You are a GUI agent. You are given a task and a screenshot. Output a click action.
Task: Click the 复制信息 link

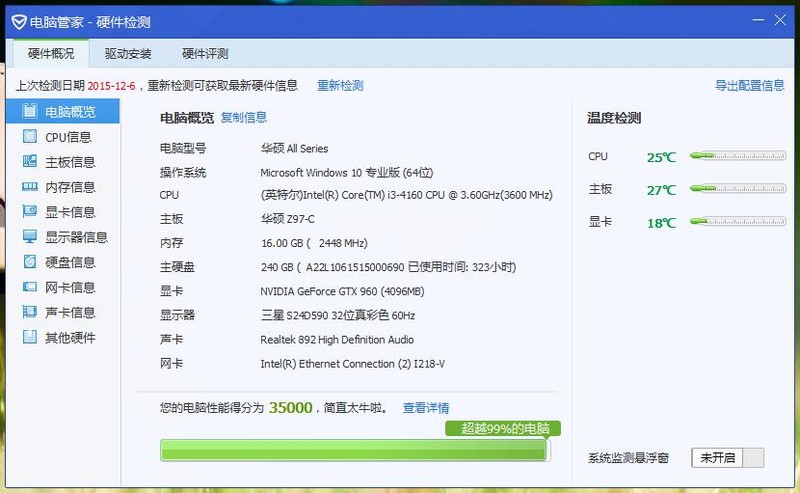pyautogui.click(x=244, y=117)
